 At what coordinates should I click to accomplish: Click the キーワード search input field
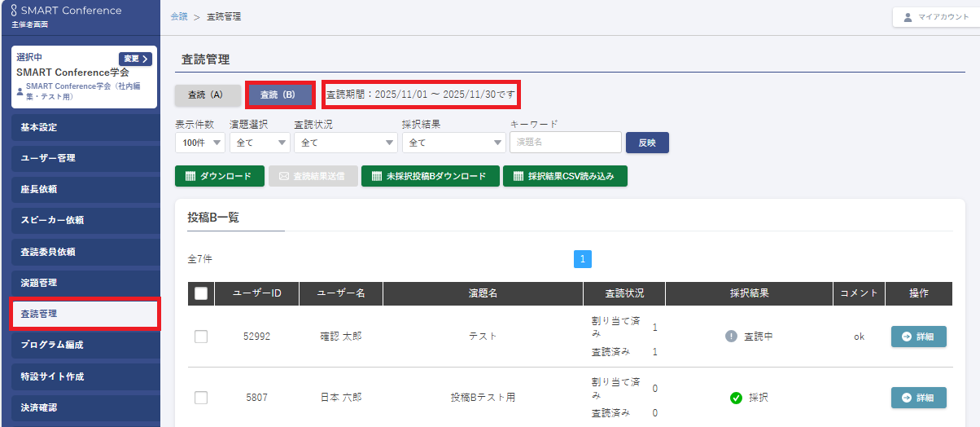(x=565, y=143)
